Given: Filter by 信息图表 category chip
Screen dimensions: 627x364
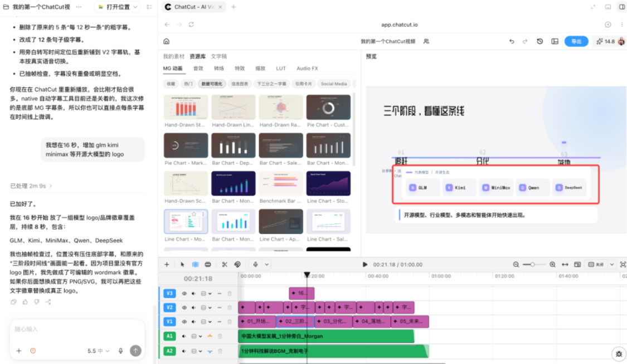Looking at the screenshot, I should (240, 84).
